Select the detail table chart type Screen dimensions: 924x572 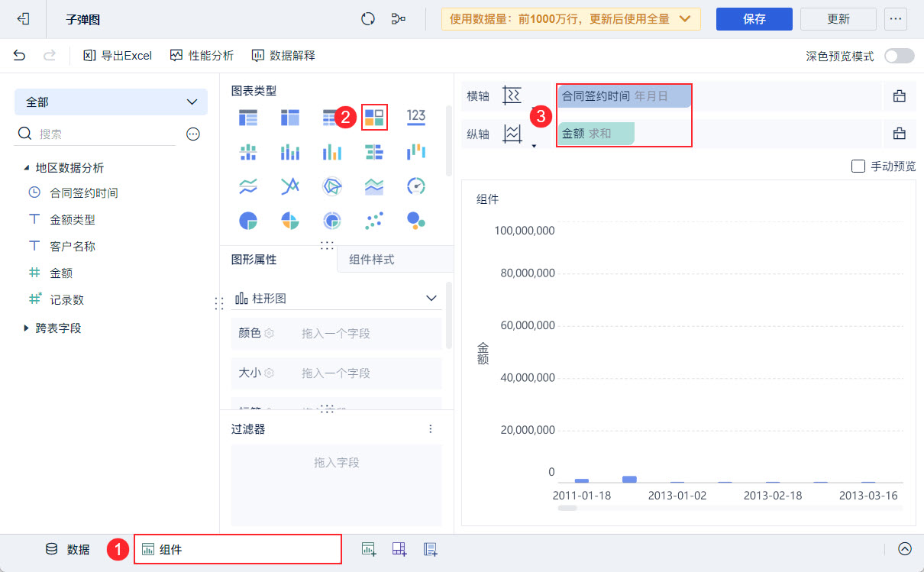coord(331,117)
